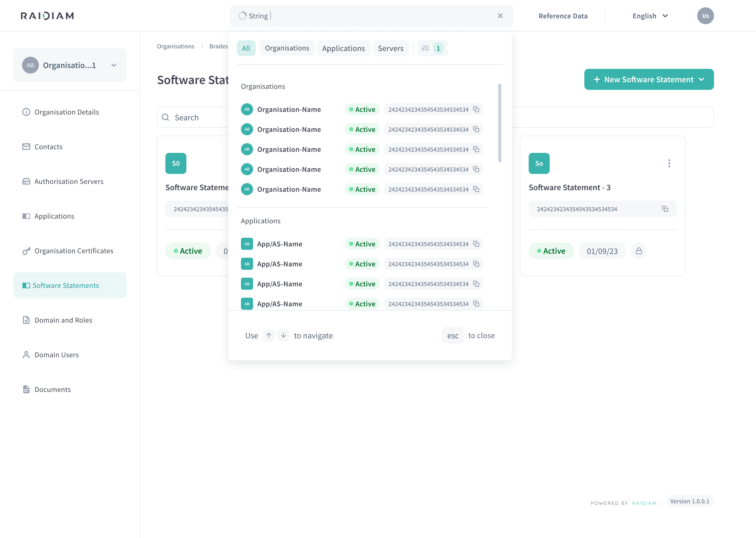Open the English language dropdown
Image resolution: width=756 pixels, height=538 pixels.
pyautogui.click(x=650, y=16)
